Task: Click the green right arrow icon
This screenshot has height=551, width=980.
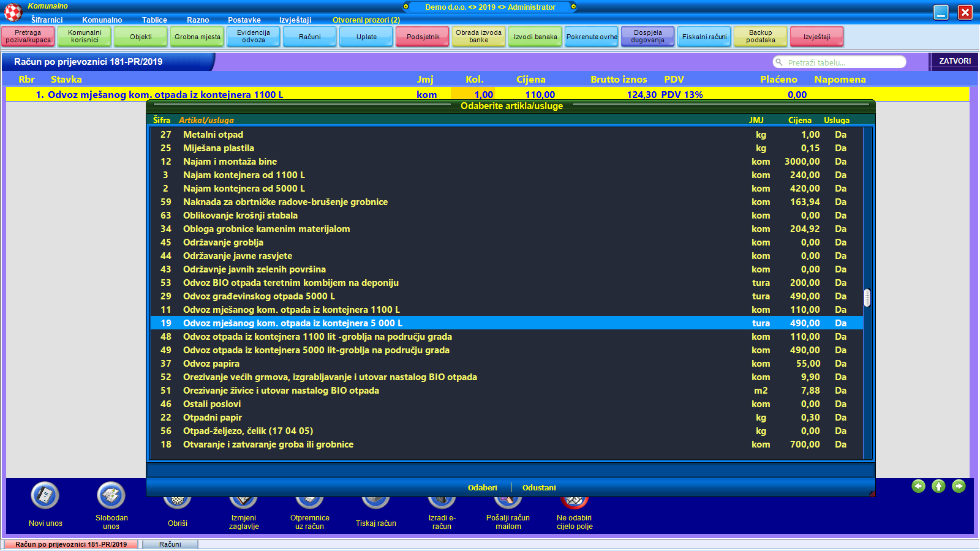Action: click(x=959, y=486)
